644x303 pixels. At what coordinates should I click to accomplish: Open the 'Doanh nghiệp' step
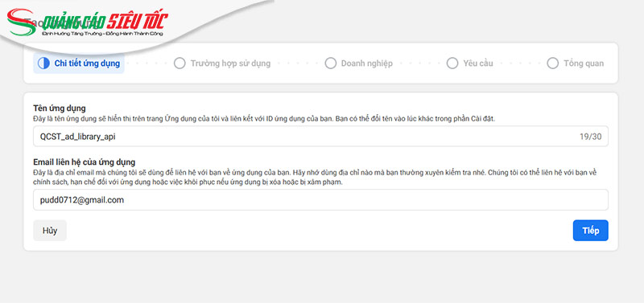click(358, 63)
